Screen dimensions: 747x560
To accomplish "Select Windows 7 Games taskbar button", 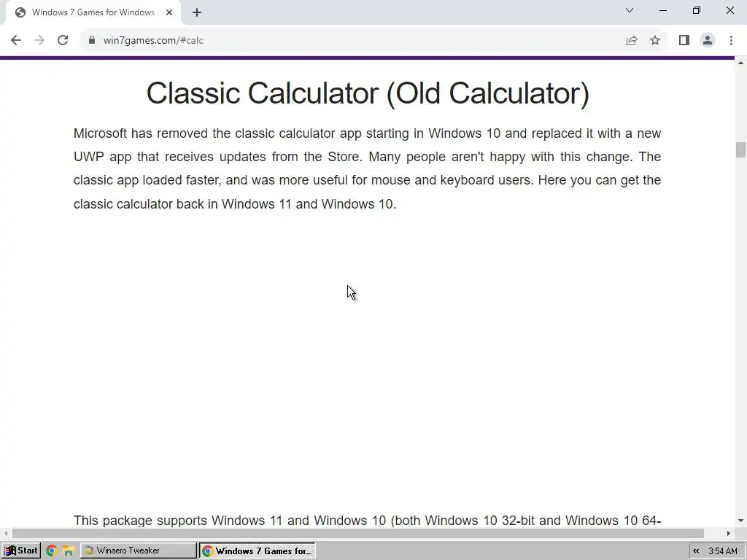I will pyautogui.click(x=258, y=551).
